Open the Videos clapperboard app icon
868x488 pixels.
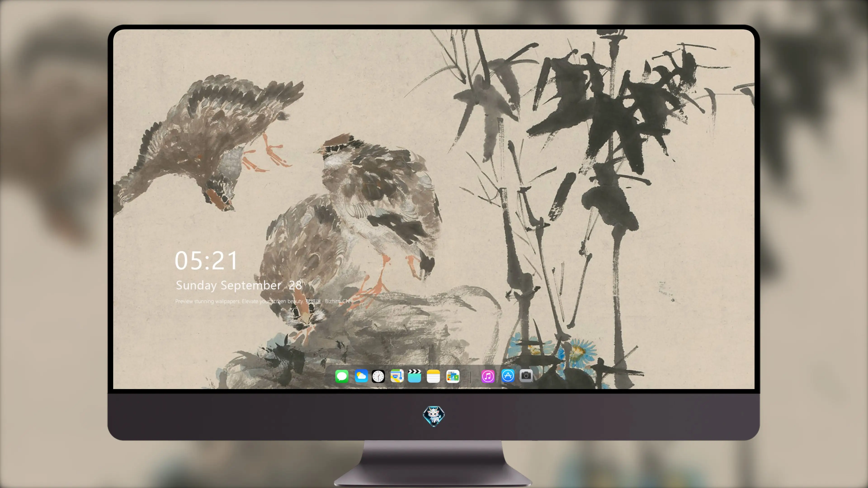415,376
